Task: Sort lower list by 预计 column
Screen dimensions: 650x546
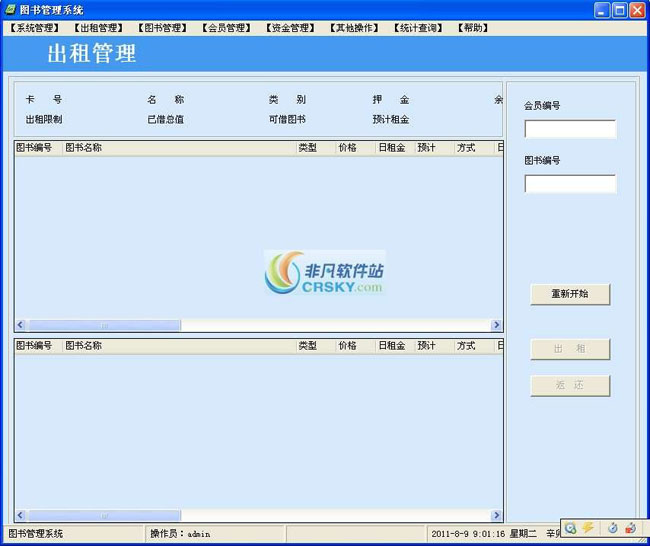Action: click(434, 346)
